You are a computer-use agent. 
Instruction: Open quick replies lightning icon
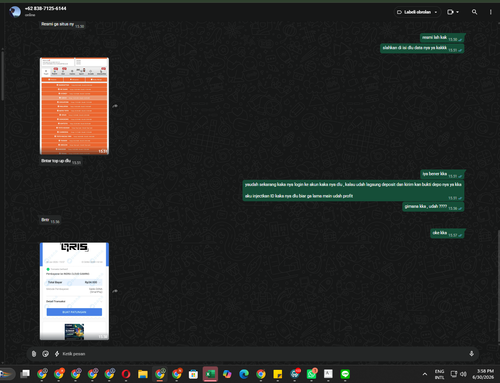[57, 354]
